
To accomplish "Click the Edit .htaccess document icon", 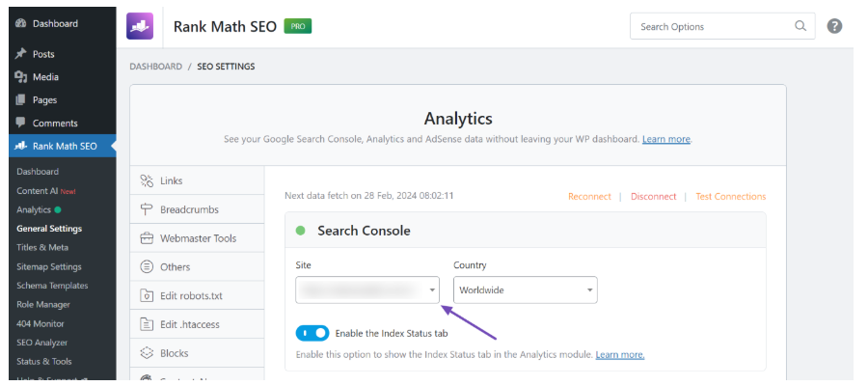I will click(148, 324).
